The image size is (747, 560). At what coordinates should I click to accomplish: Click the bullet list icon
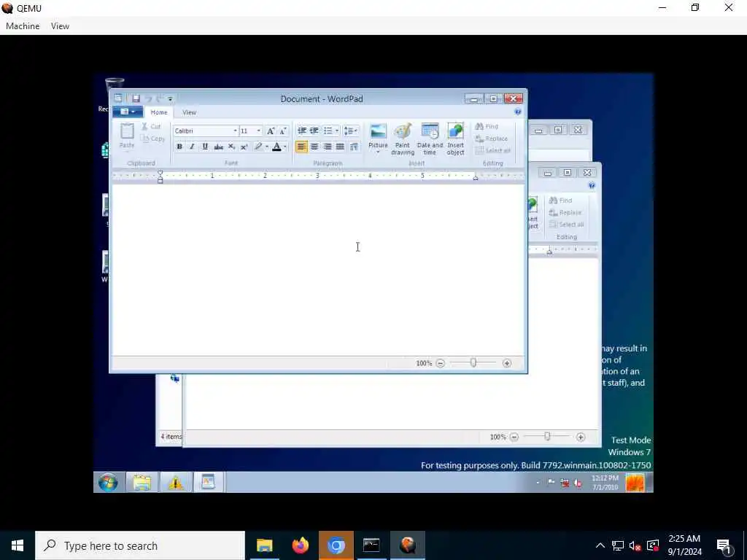pyautogui.click(x=328, y=131)
